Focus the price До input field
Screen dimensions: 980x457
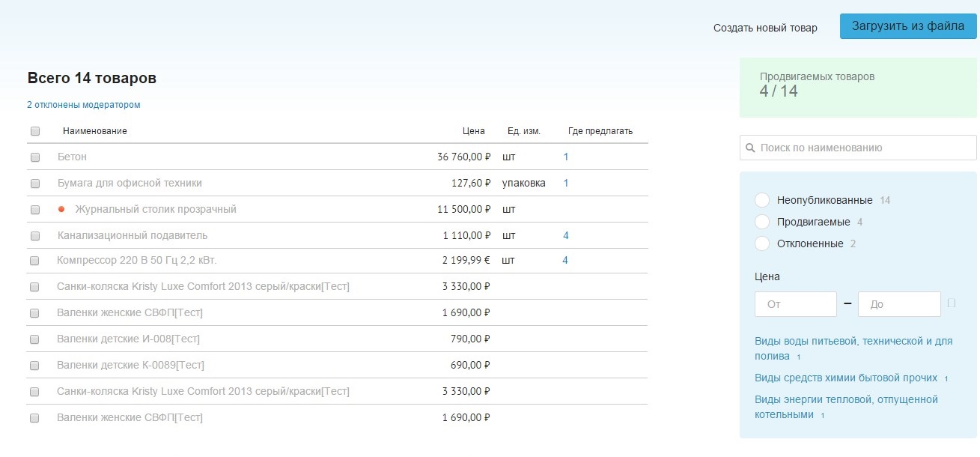pyautogui.click(x=898, y=304)
